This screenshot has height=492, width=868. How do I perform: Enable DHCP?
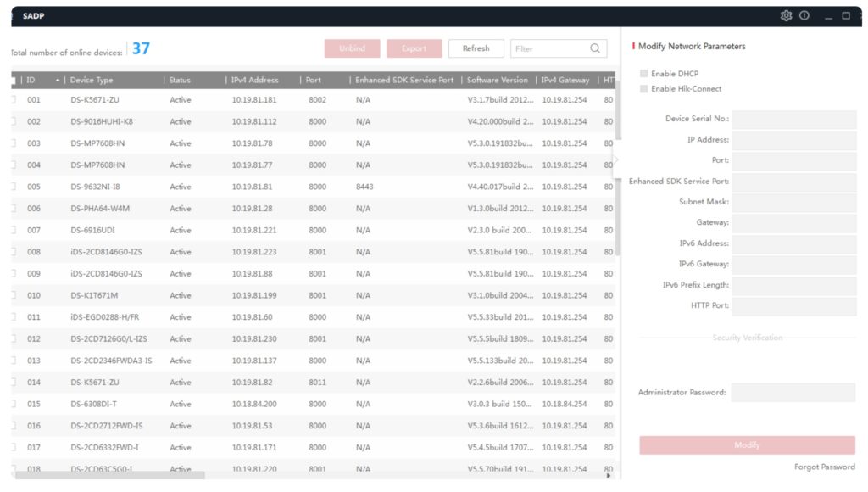pos(643,73)
